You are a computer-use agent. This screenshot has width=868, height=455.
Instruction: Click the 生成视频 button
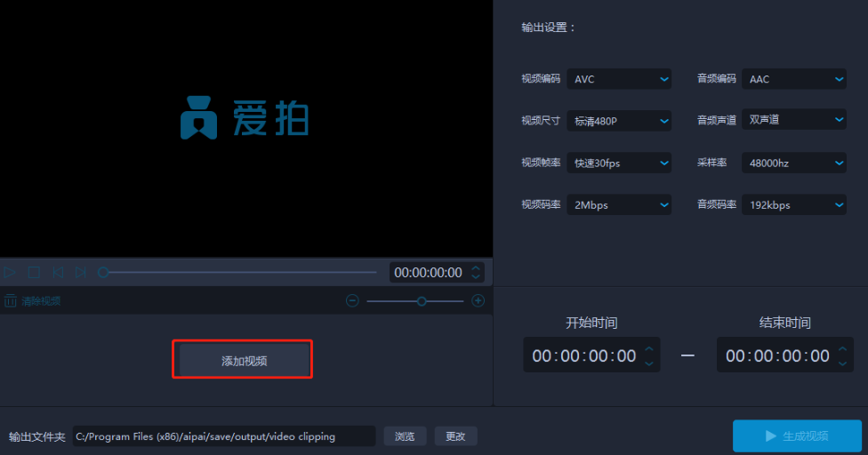coord(797,435)
